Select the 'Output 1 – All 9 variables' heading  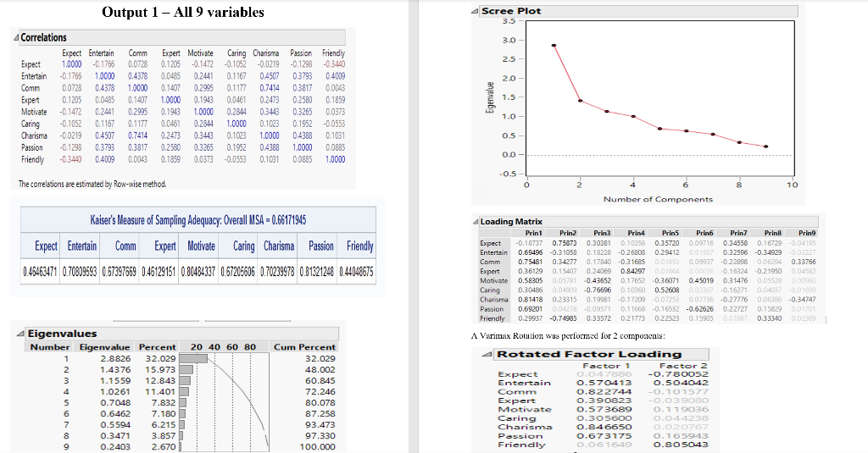[183, 12]
